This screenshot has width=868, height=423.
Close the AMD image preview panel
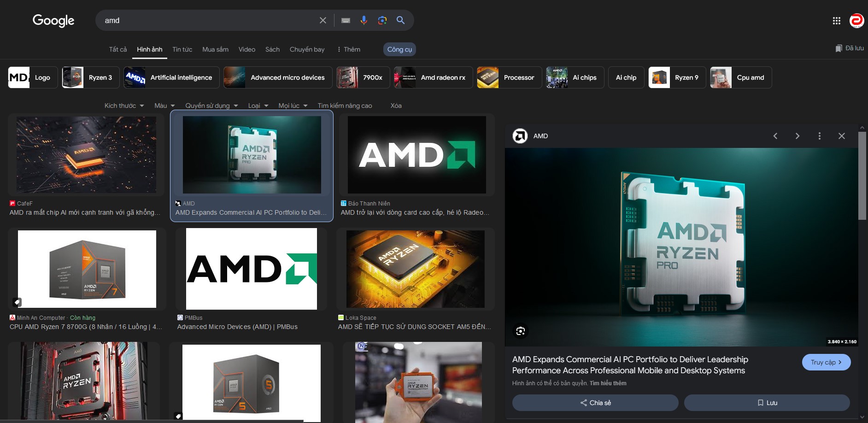coord(842,136)
